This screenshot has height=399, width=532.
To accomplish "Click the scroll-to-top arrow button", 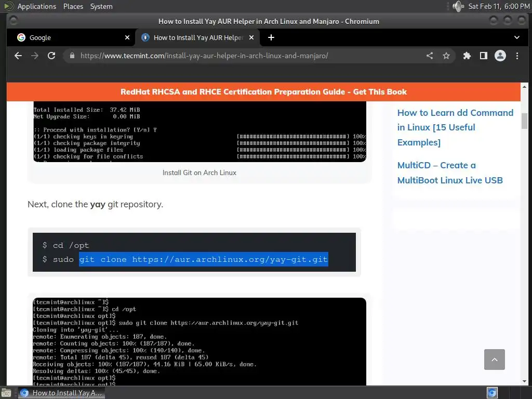I will [x=495, y=360].
